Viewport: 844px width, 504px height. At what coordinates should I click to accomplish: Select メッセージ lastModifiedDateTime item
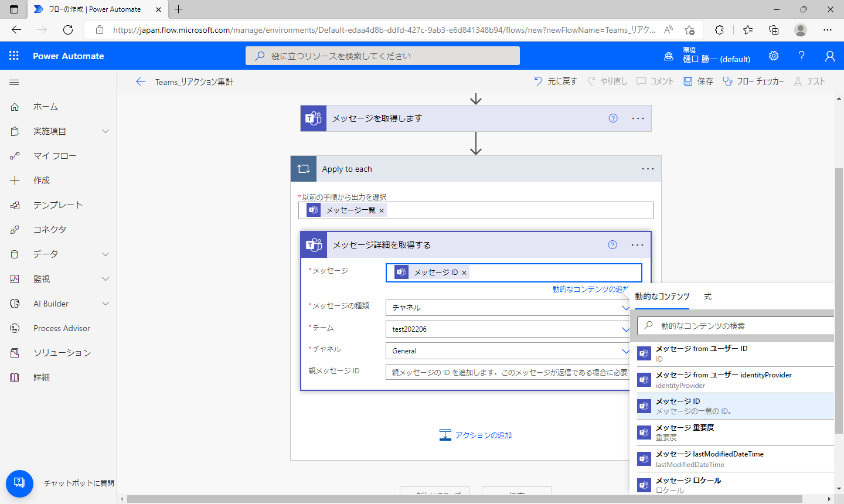click(x=736, y=459)
